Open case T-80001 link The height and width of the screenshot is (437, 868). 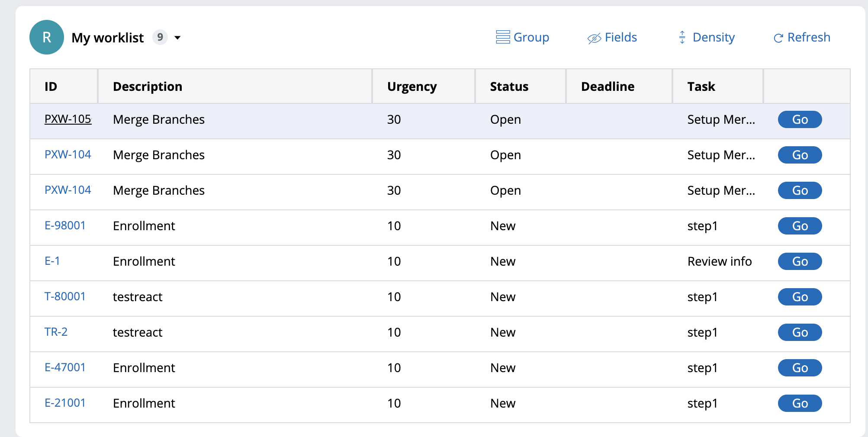65,296
